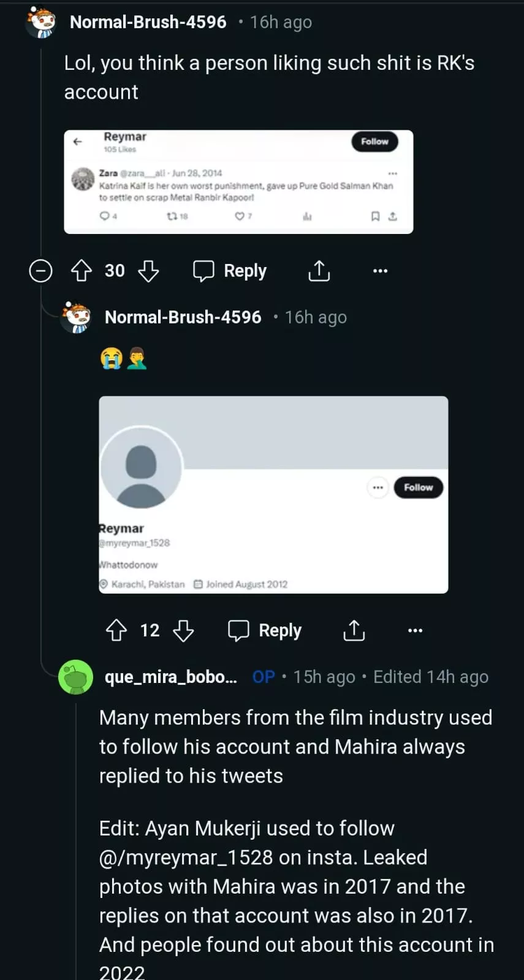This screenshot has width=524, height=980.
Task: Reply to the 12-point comment
Action: (265, 630)
